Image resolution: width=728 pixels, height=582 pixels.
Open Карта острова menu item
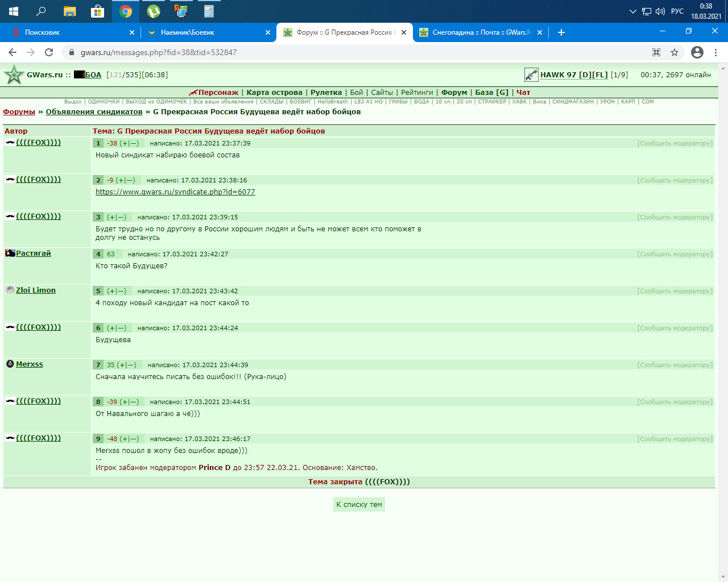pyautogui.click(x=274, y=92)
